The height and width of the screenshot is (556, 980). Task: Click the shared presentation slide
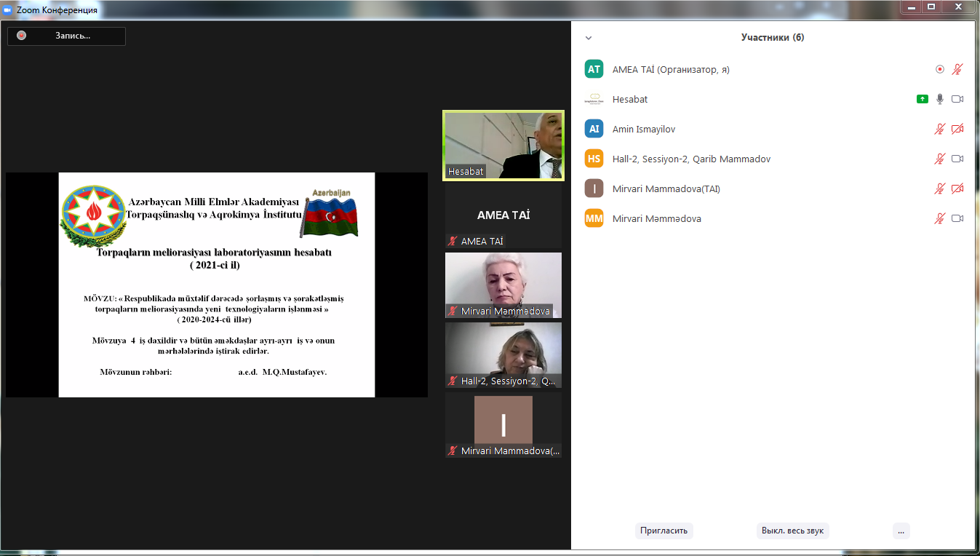216,285
